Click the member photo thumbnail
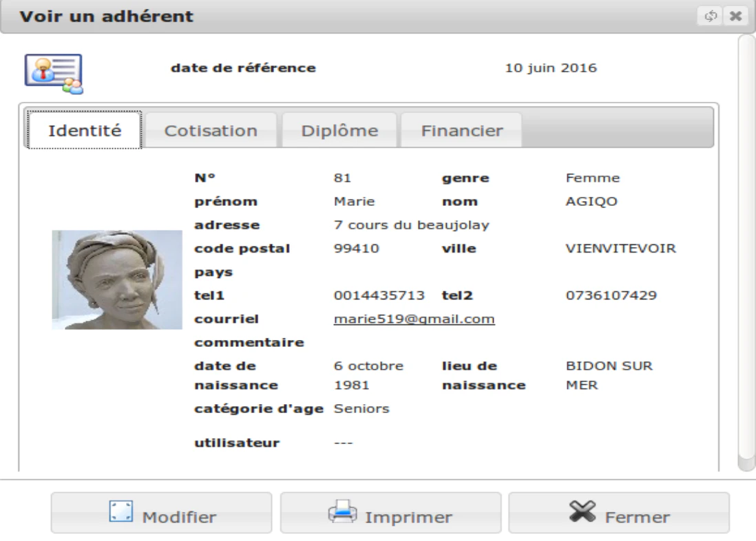 pyautogui.click(x=117, y=279)
